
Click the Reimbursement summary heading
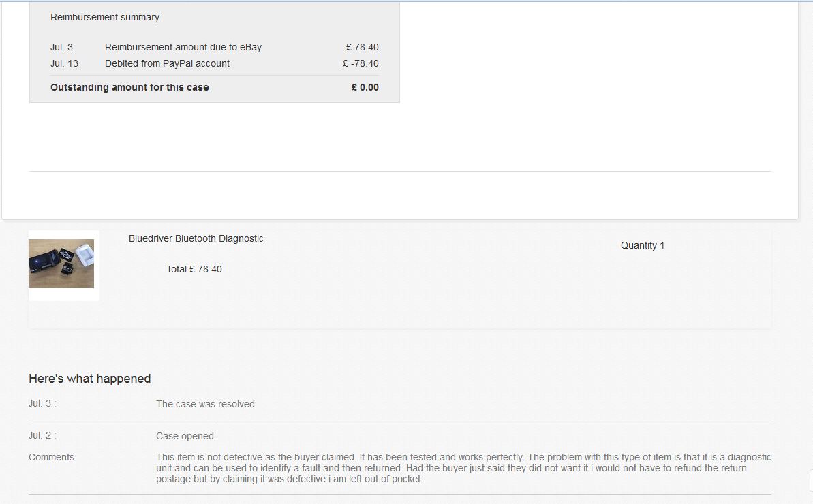pos(105,17)
